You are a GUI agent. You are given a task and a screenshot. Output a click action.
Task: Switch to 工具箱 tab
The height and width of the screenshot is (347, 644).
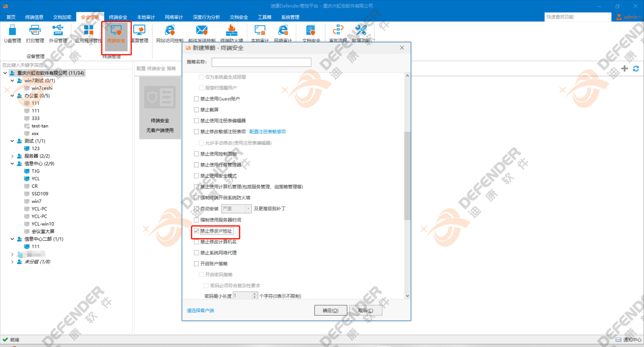264,17
